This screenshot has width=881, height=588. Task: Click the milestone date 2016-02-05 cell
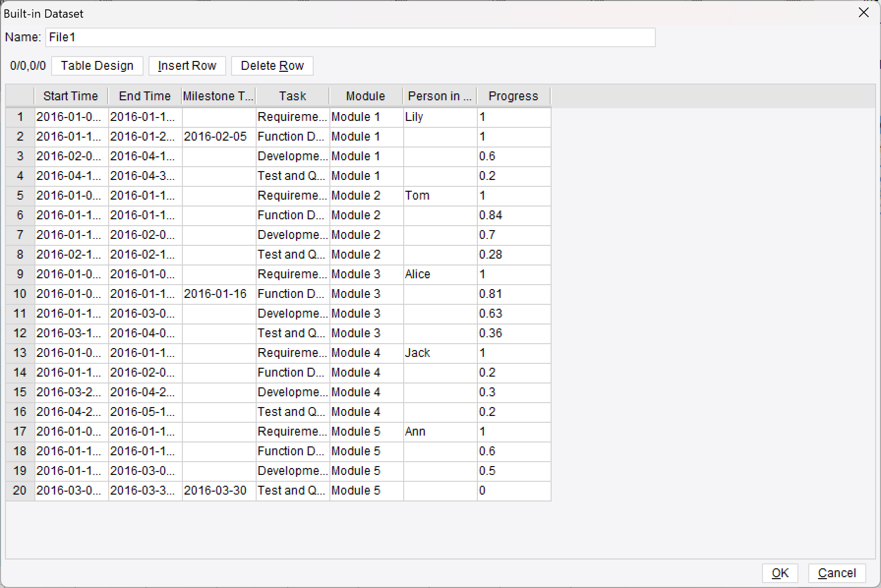click(218, 137)
